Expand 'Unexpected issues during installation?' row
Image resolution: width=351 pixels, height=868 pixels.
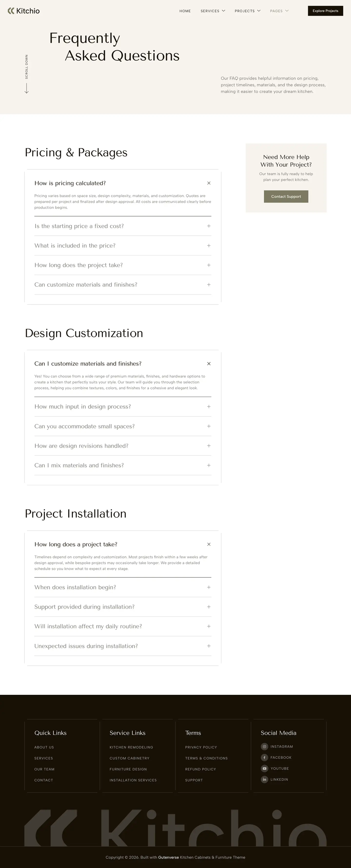pos(209,646)
